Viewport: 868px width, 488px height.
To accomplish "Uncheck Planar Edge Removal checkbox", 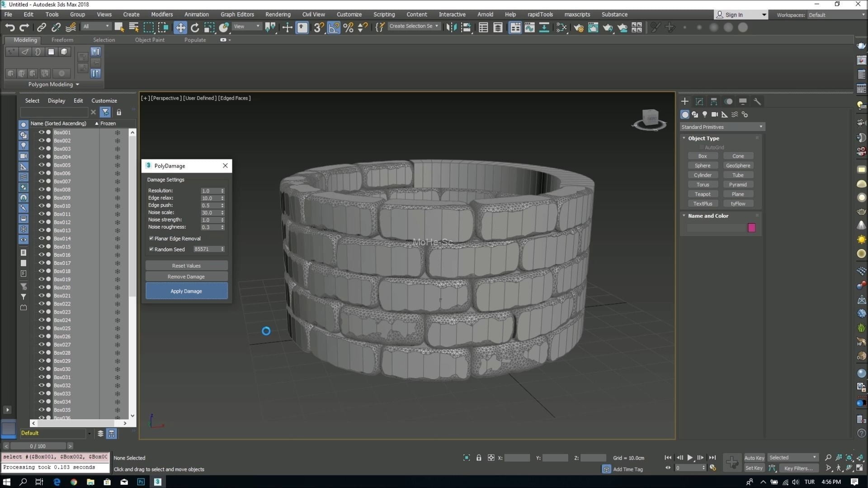I will (x=151, y=238).
